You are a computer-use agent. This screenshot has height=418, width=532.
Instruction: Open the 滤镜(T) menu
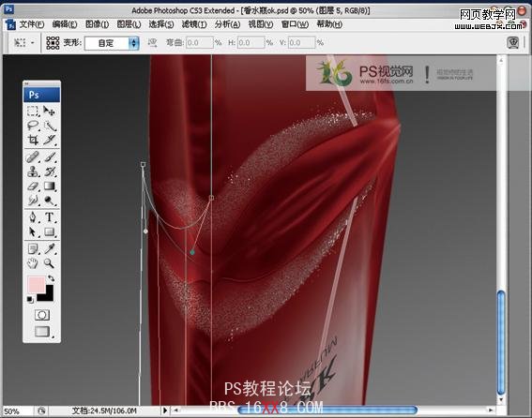(194, 24)
